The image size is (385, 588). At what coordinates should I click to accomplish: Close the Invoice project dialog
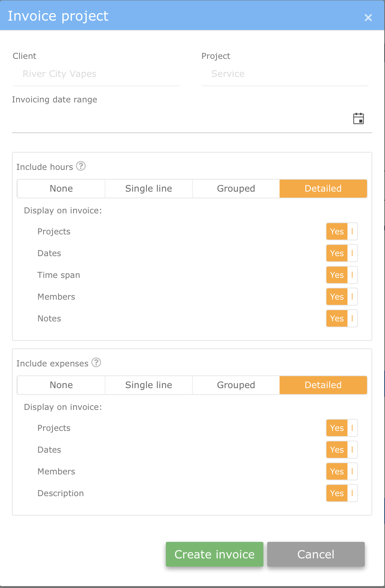(x=368, y=17)
